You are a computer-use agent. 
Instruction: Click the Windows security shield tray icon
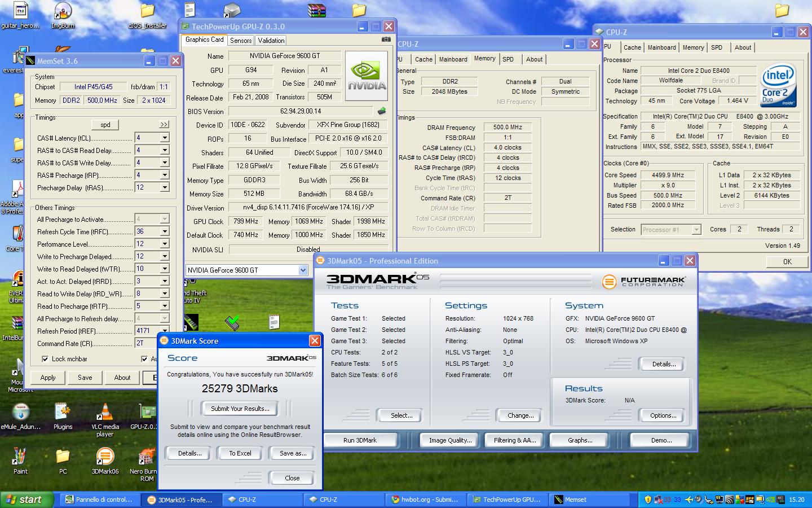647,500
